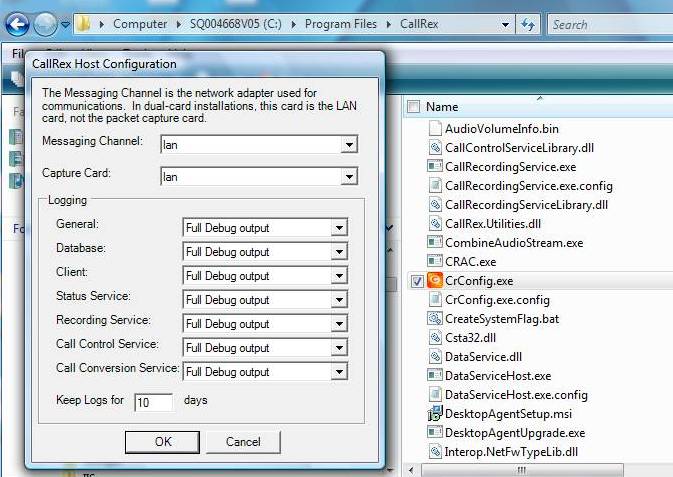Image resolution: width=673 pixels, height=477 pixels.
Task: Click the CallRecordingService.exe file icon
Action: click(435, 166)
